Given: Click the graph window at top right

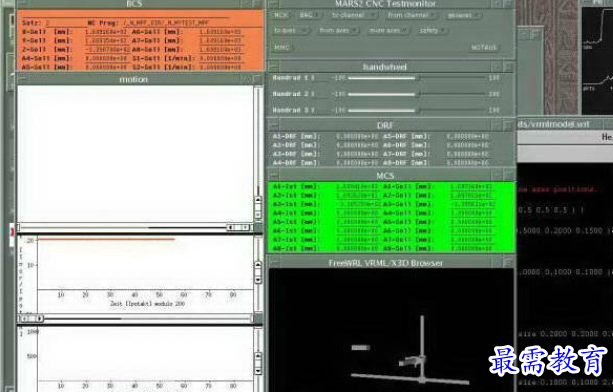Looking at the screenshot, I should coord(597,61).
